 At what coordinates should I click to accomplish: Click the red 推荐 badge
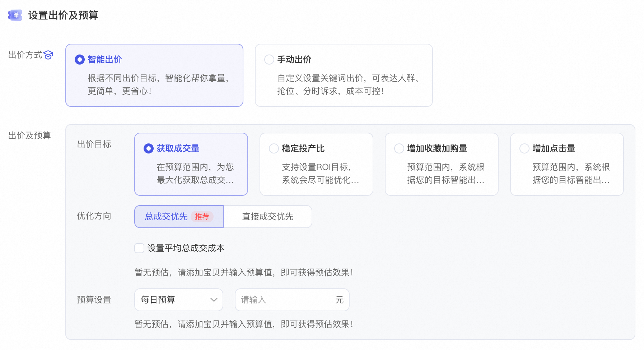pyautogui.click(x=202, y=217)
